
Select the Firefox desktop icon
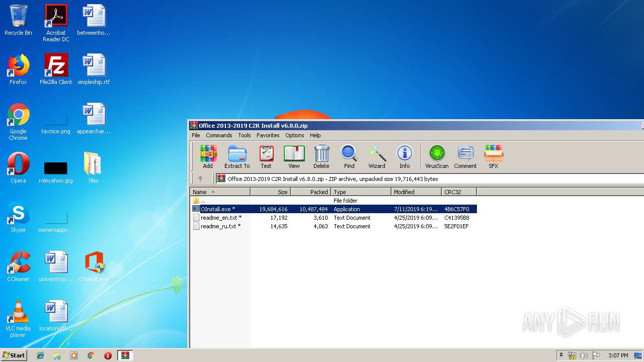(x=18, y=69)
